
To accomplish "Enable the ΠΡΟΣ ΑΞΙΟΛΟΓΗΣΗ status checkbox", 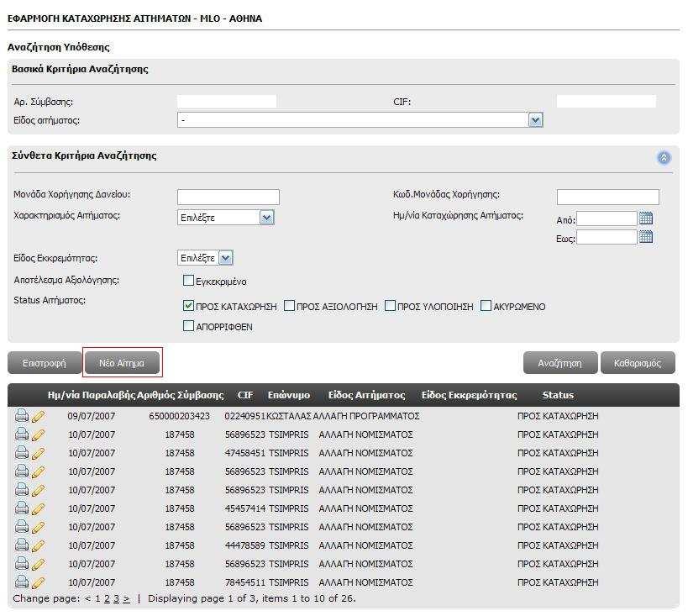I will coord(289,306).
